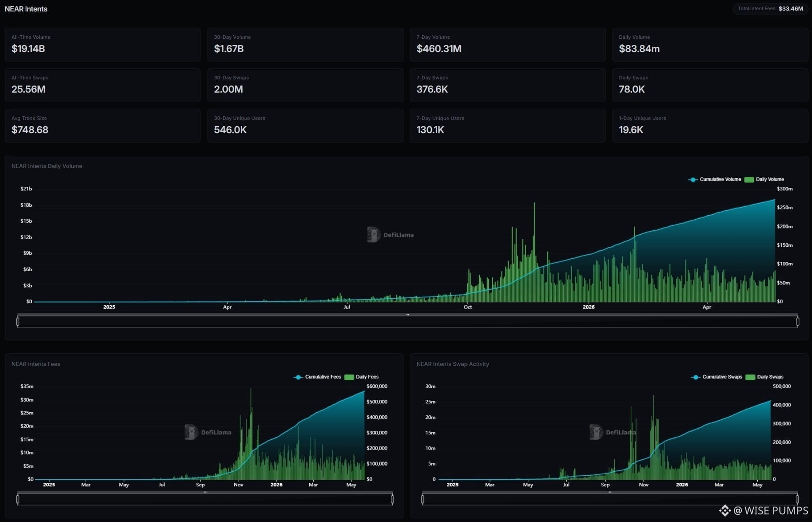This screenshot has height=522, width=812.
Task: Grab the left zoom handle under Daily Volume chart
Action: (18, 322)
